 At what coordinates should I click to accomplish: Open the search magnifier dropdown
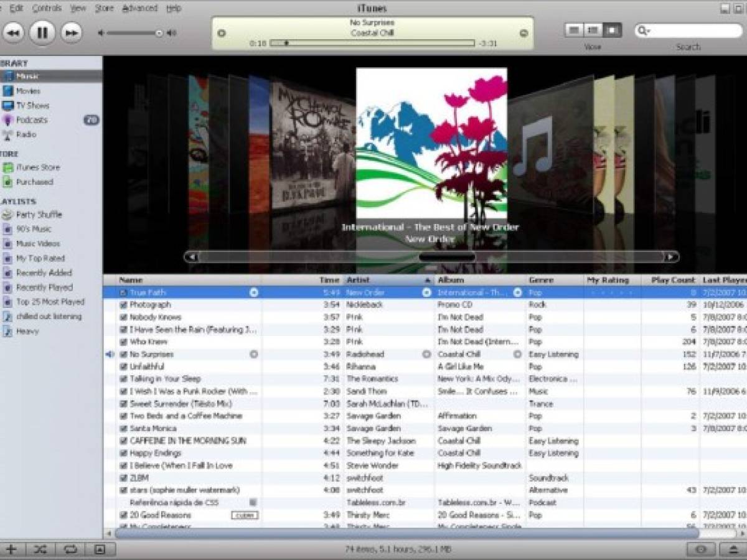point(644,30)
